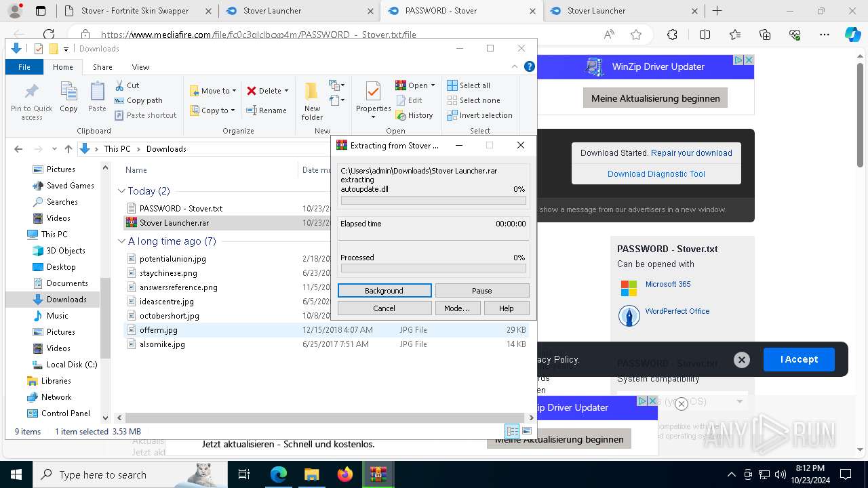Image resolution: width=868 pixels, height=488 pixels.
Task: Click Invert selection in ribbon
Action: tap(479, 115)
